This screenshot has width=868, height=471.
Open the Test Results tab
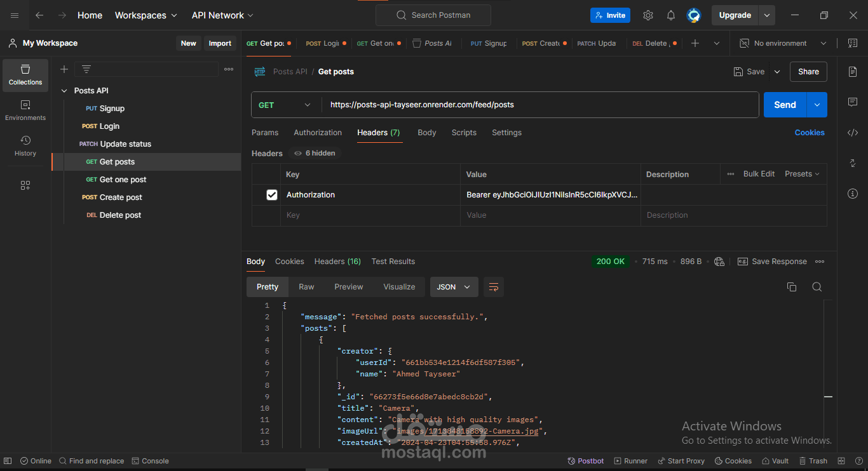(393, 262)
